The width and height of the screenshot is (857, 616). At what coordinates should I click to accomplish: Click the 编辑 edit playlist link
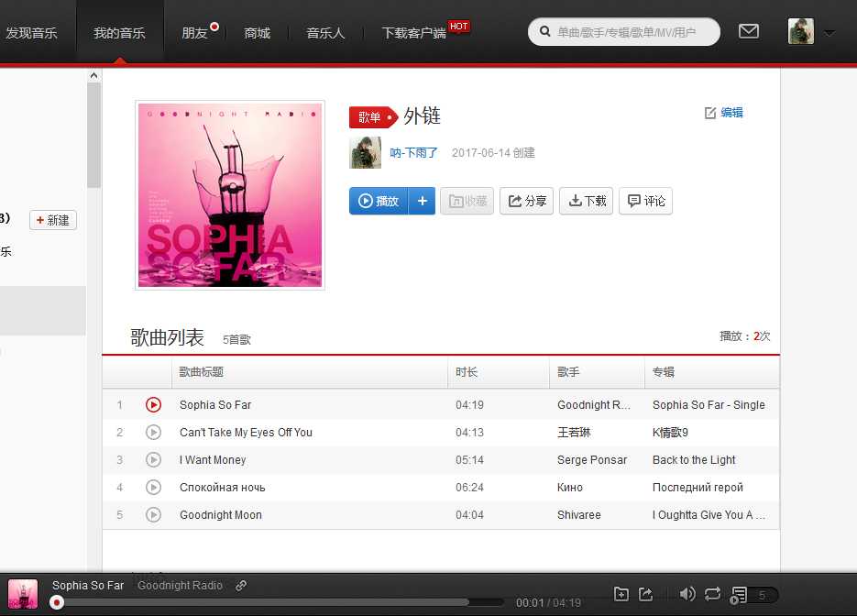[x=724, y=113]
